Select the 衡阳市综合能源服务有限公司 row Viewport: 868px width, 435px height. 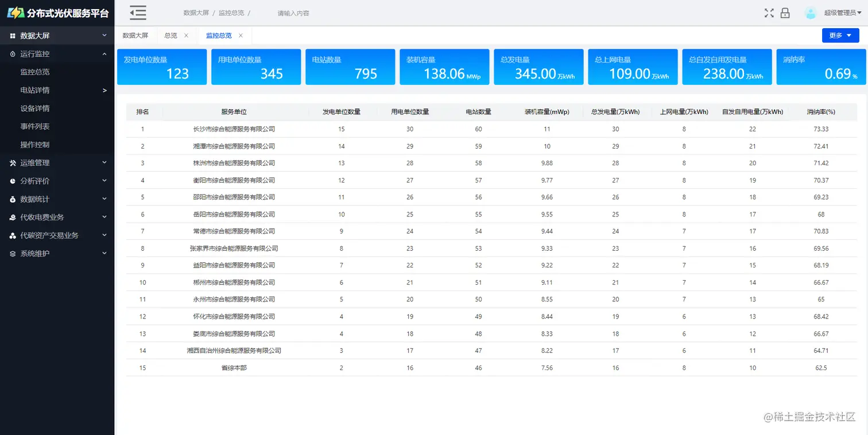pos(491,180)
